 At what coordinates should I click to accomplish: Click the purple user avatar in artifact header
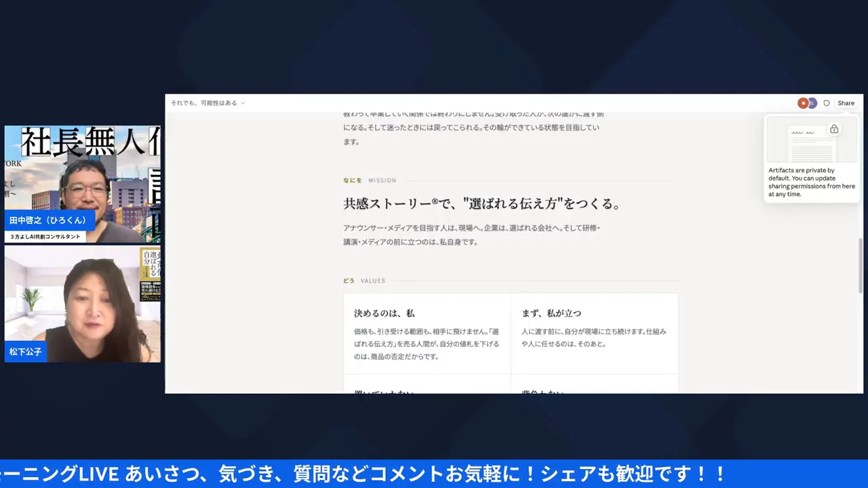pyautogui.click(x=812, y=103)
